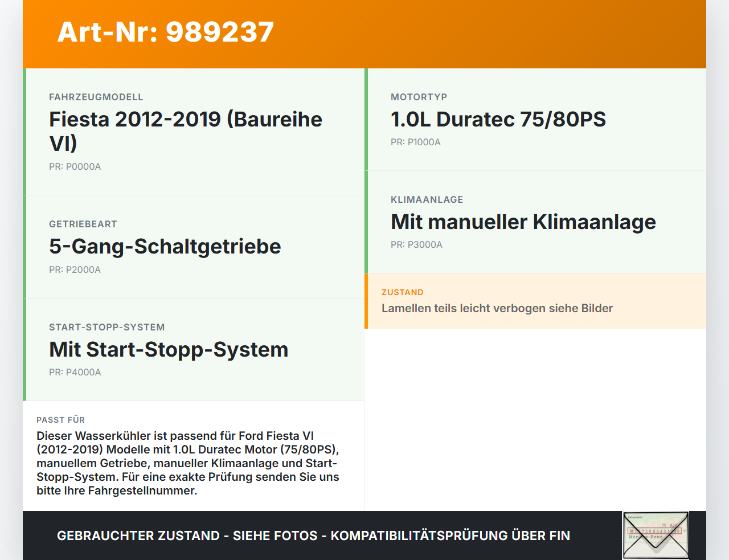
Task: Select the 'PR: P0000A' code
Action: pyautogui.click(x=75, y=167)
